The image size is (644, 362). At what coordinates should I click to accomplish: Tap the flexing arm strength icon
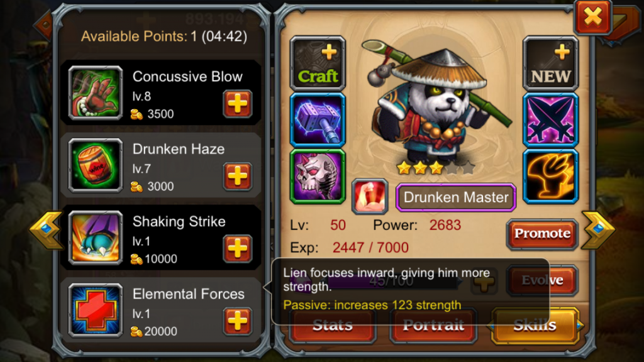click(370, 197)
